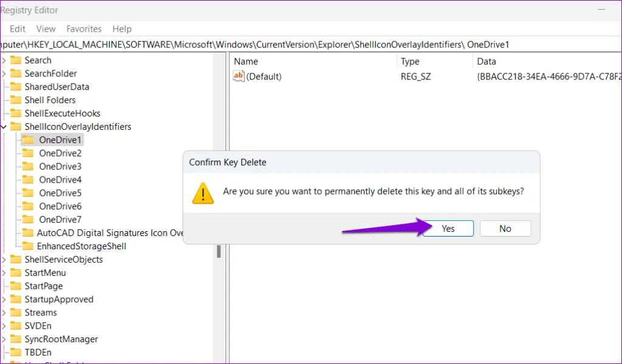
Task: Click the SharedUserData folder icon
Action: 15,87
